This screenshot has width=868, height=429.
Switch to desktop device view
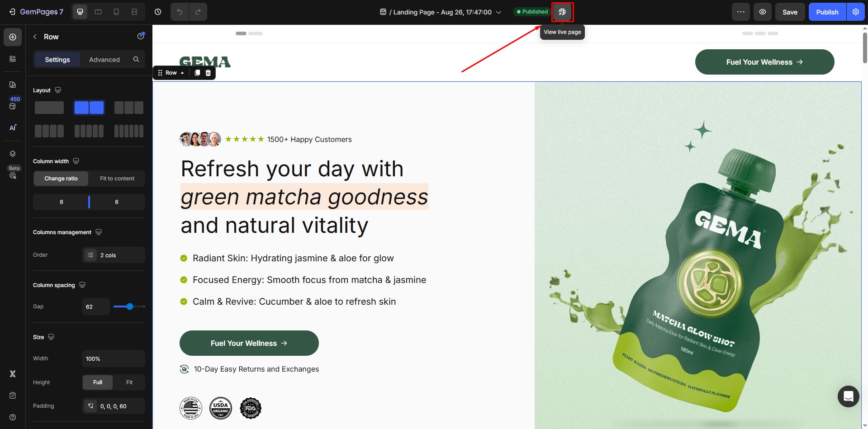[x=80, y=12]
